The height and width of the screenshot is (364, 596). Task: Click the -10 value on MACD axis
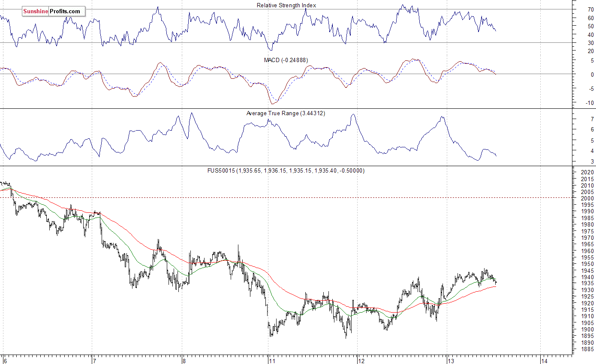click(x=590, y=103)
